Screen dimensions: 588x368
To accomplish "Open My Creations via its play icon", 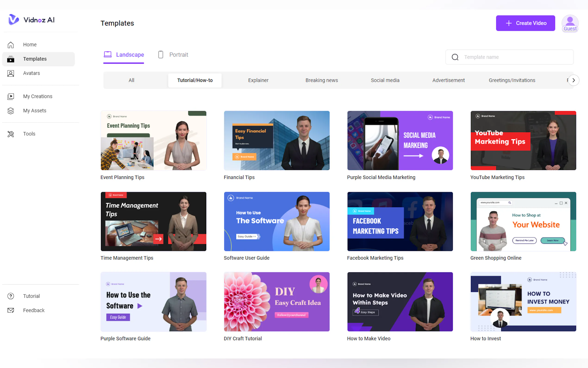I will click(11, 96).
